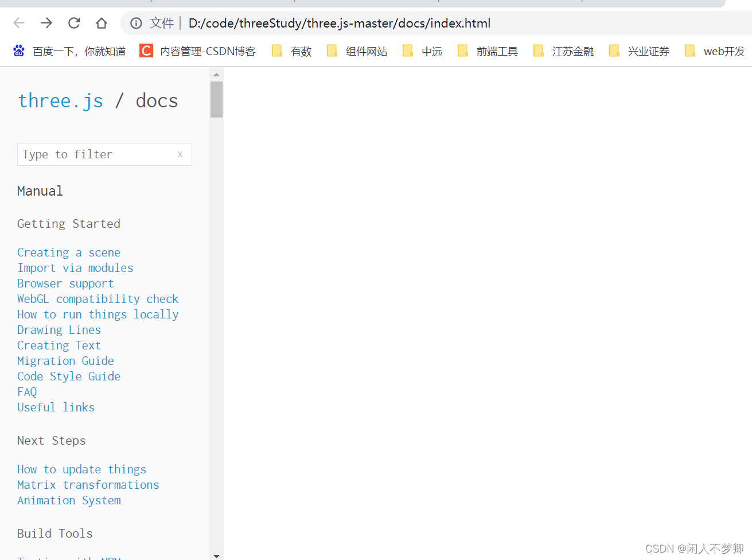Viewport: 752px width, 560px height.
Task: Click the sidebar scrollbar down arrow
Action: pos(216,556)
